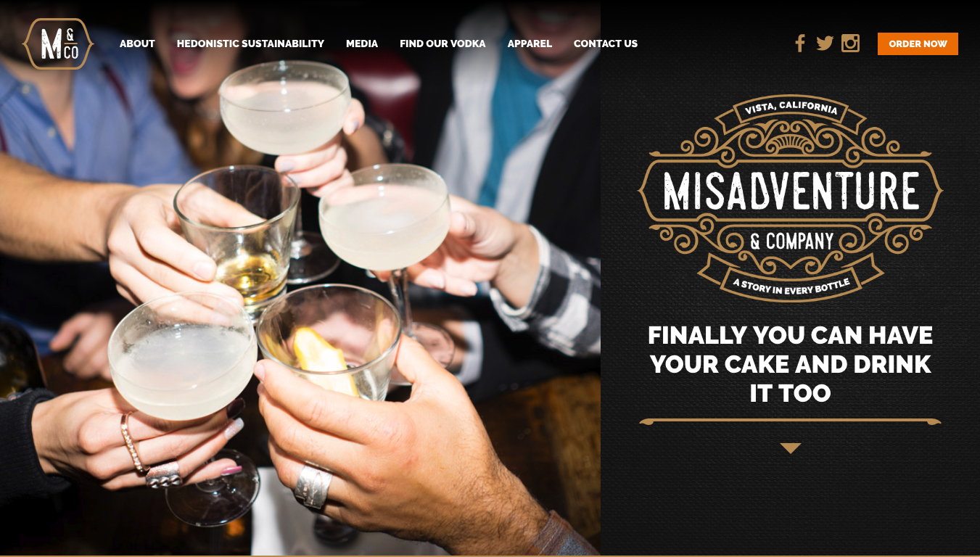This screenshot has height=557, width=980.
Task: Open the About menu item
Action: pos(137,44)
